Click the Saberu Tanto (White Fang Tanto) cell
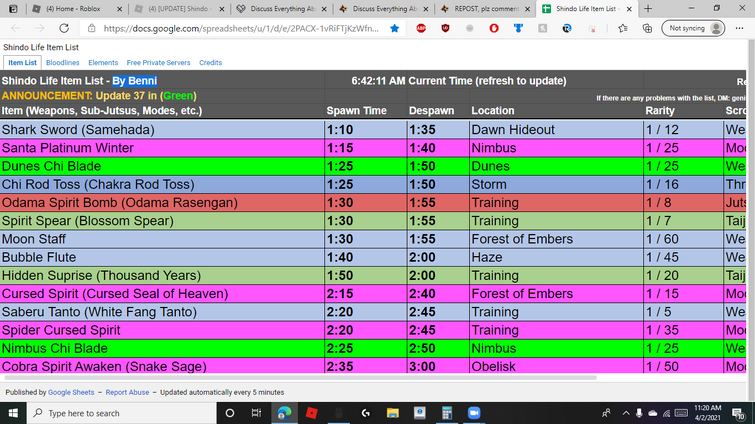Image resolution: width=755 pixels, height=424 pixels. 162,312
